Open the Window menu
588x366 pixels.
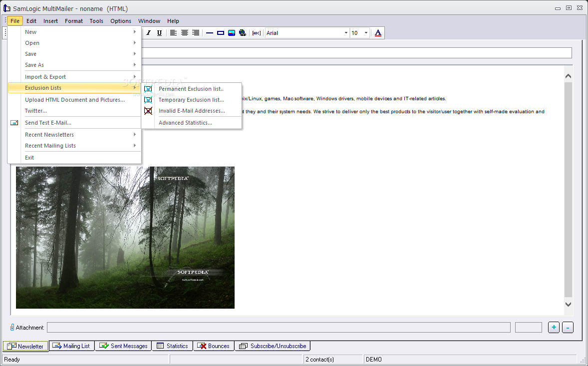click(149, 21)
